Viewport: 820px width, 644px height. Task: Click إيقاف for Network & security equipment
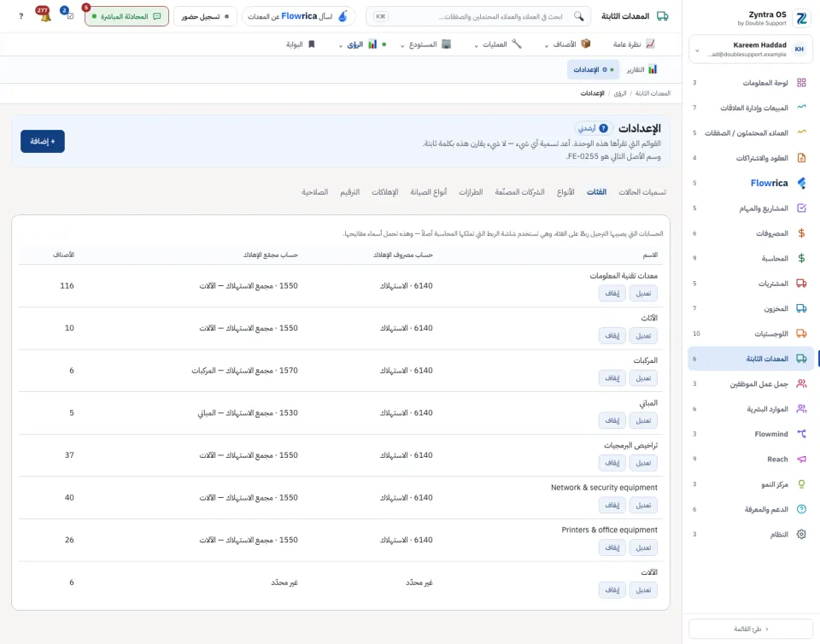tap(612, 505)
